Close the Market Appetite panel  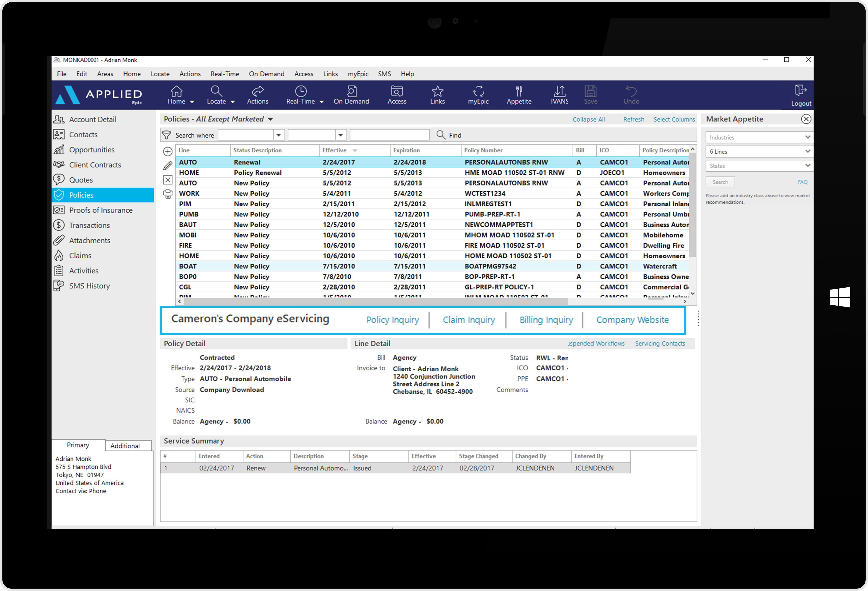click(806, 119)
